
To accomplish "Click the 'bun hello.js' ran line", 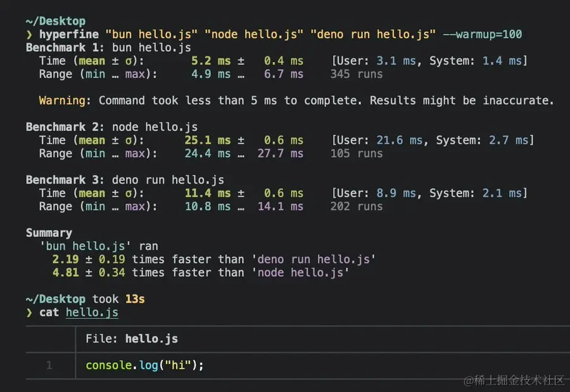I will (x=99, y=246).
